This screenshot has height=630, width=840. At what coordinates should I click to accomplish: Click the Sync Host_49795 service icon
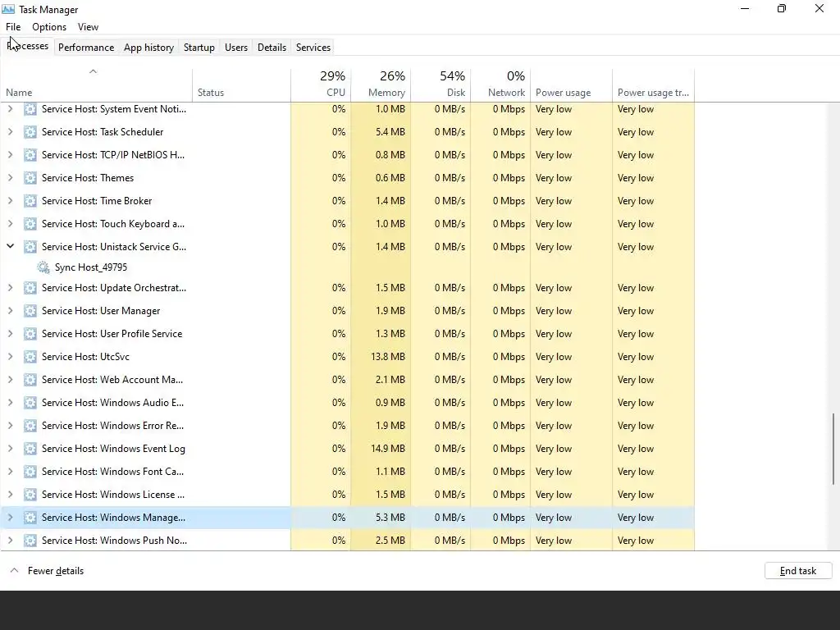click(43, 267)
